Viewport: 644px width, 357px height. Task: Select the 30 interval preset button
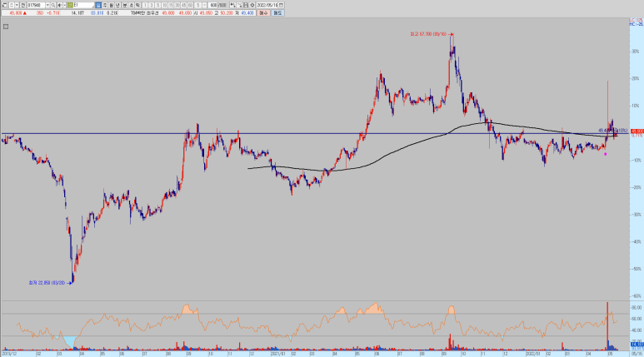(x=177, y=5)
